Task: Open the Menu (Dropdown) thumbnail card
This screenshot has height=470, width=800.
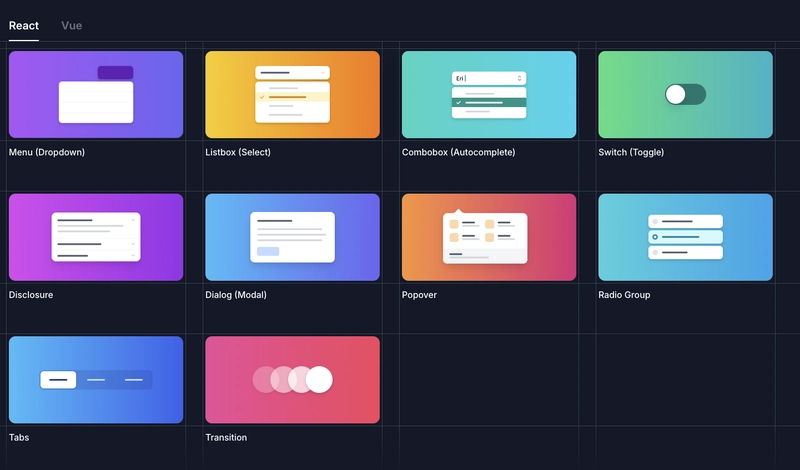Action: tap(96, 94)
